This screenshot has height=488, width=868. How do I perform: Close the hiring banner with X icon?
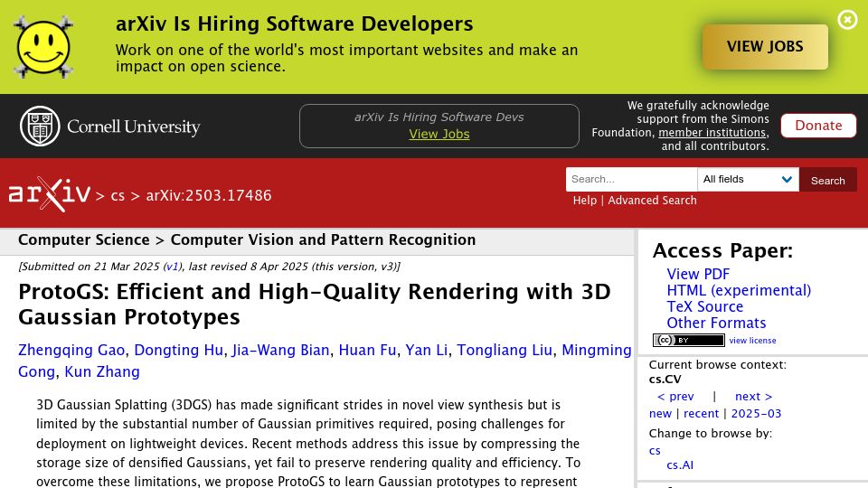(x=847, y=20)
